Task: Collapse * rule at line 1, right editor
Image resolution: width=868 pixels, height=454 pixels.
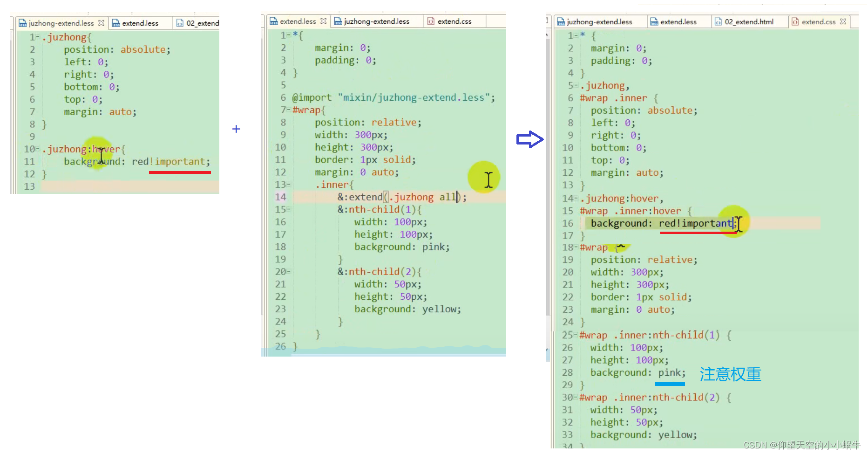Action: coord(576,35)
